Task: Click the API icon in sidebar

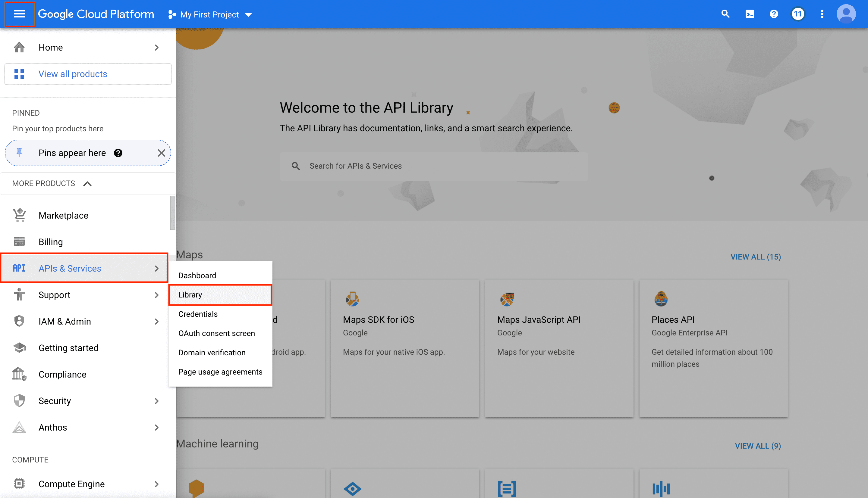Action: [x=19, y=268]
